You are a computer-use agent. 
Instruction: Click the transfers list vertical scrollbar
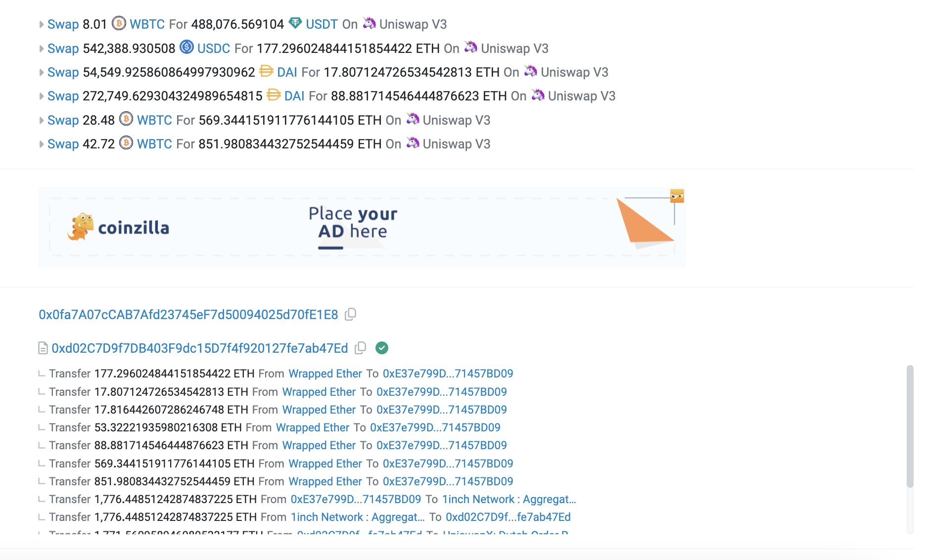pos(910,426)
